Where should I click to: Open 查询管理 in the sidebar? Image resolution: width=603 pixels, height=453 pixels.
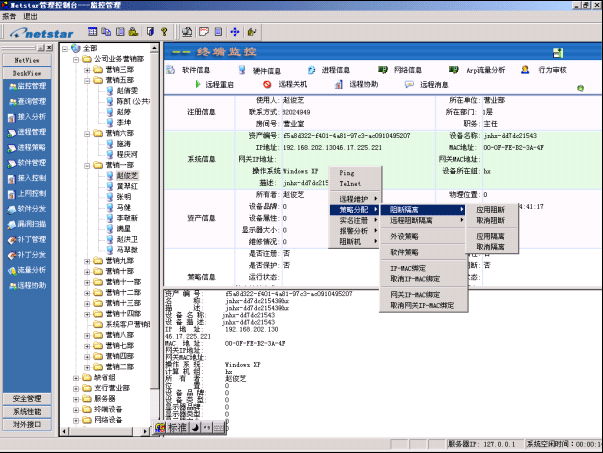point(27,101)
